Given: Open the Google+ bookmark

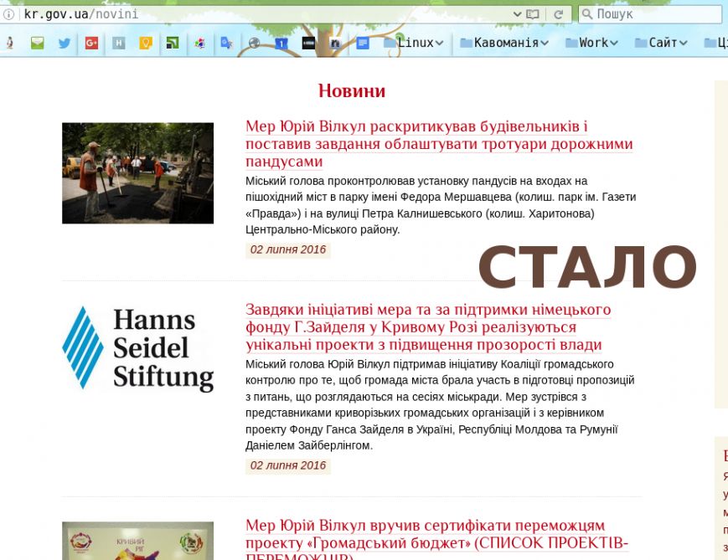Looking at the screenshot, I should click(91, 44).
